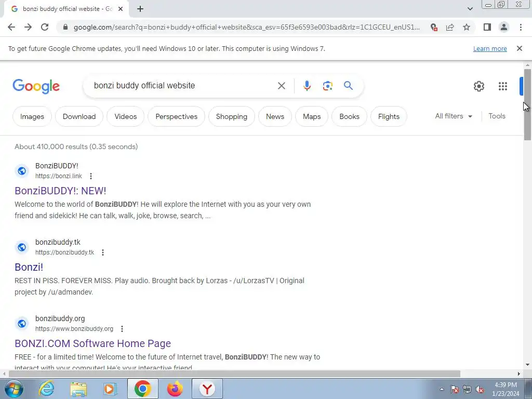Image resolution: width=532 pixels, height=399 pixels.
Task: Close the bonzi buddy search tab
Action: coord(121,9)
